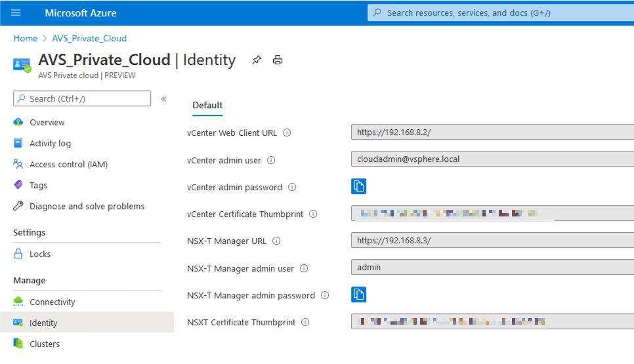
Task: Open AVS_Private_Cloud breadcrumb link
Action: (x=89, y=39)
